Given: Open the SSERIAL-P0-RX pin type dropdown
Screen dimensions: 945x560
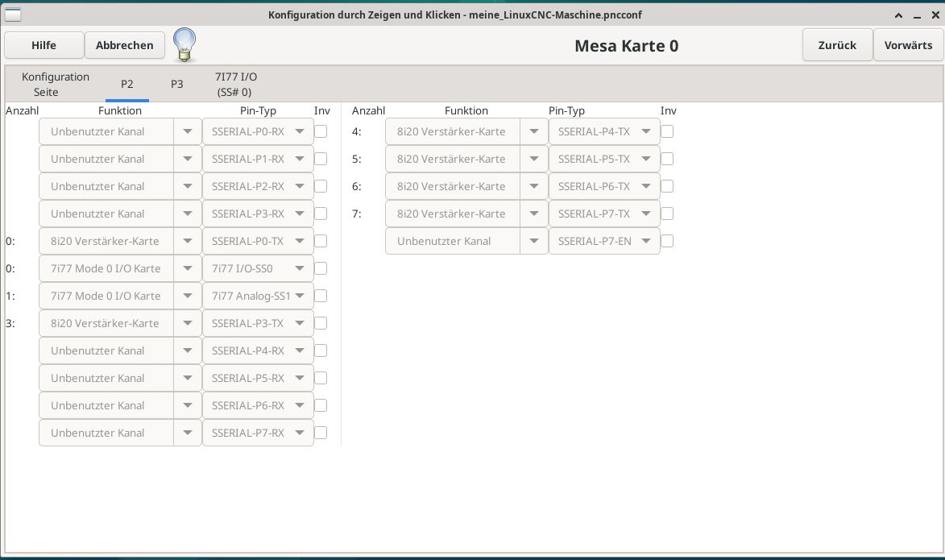Looking at the screenshot, I should click(x=258, y=131).
